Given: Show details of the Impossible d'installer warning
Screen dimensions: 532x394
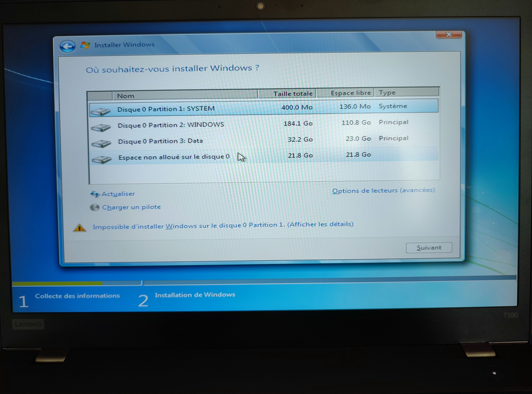Looking at the screenshot, I should 223,225.
